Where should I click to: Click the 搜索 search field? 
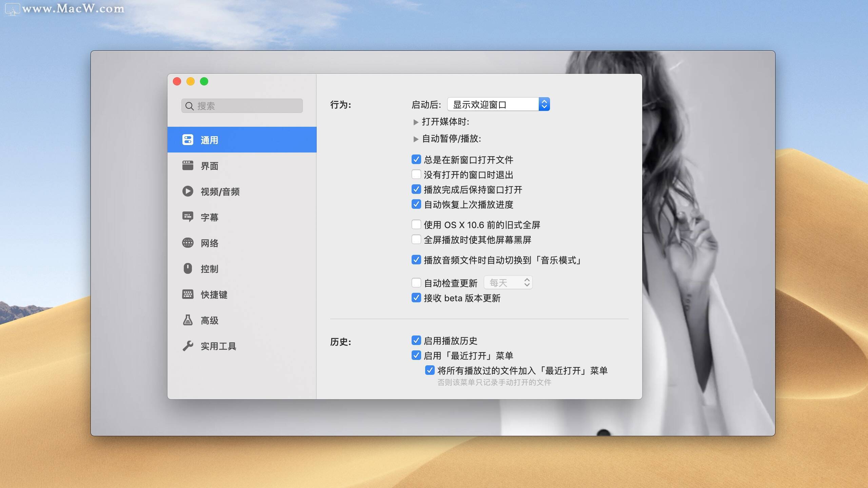pyautogui.click(x=242, y=106)
